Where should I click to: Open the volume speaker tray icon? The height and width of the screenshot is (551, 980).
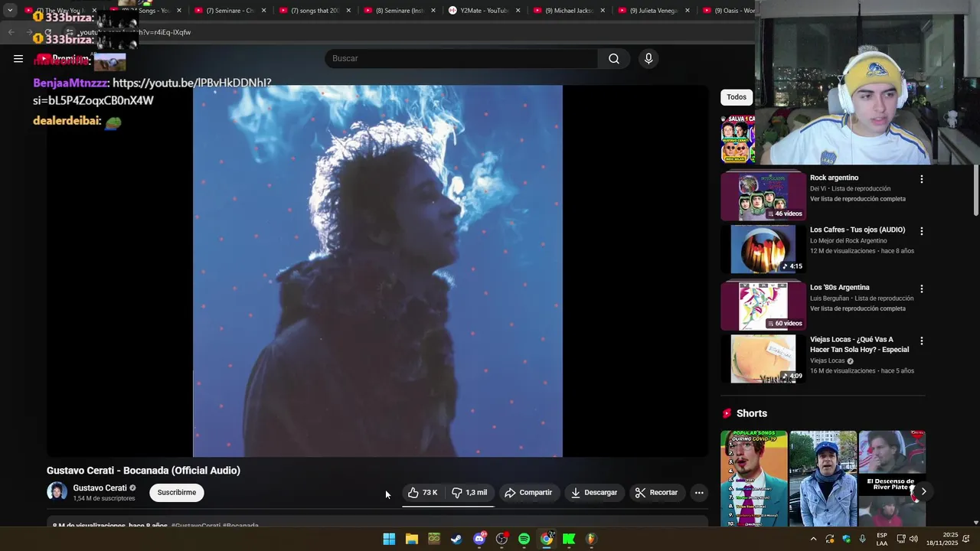(913, 539)
